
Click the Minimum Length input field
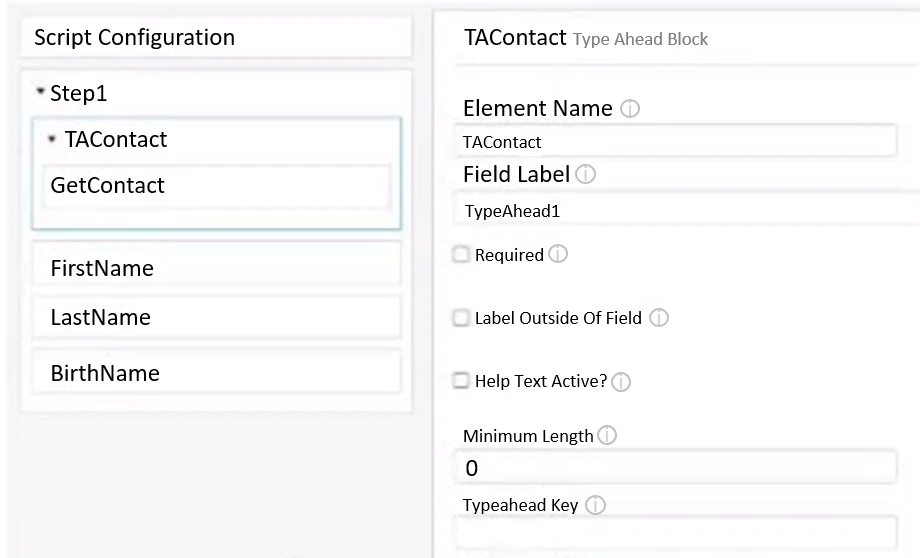676,467
